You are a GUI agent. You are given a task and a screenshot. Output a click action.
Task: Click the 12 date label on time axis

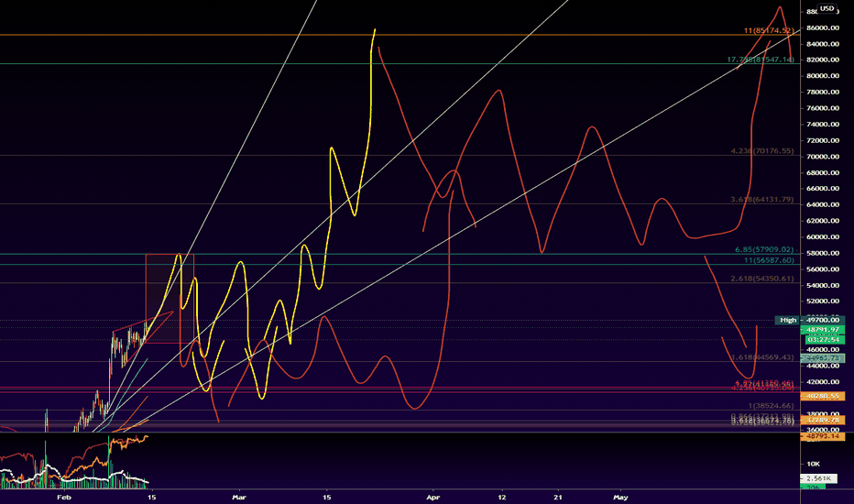[501, 497]
